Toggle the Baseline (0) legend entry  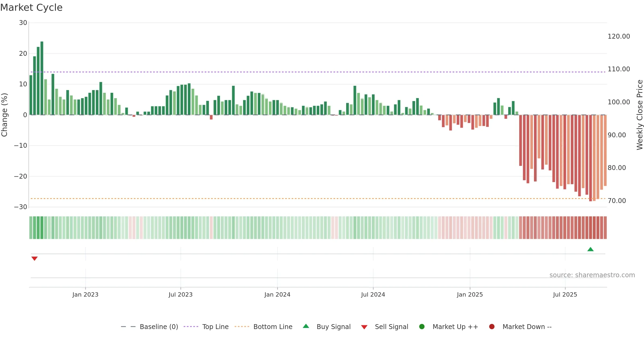[149, 327]
